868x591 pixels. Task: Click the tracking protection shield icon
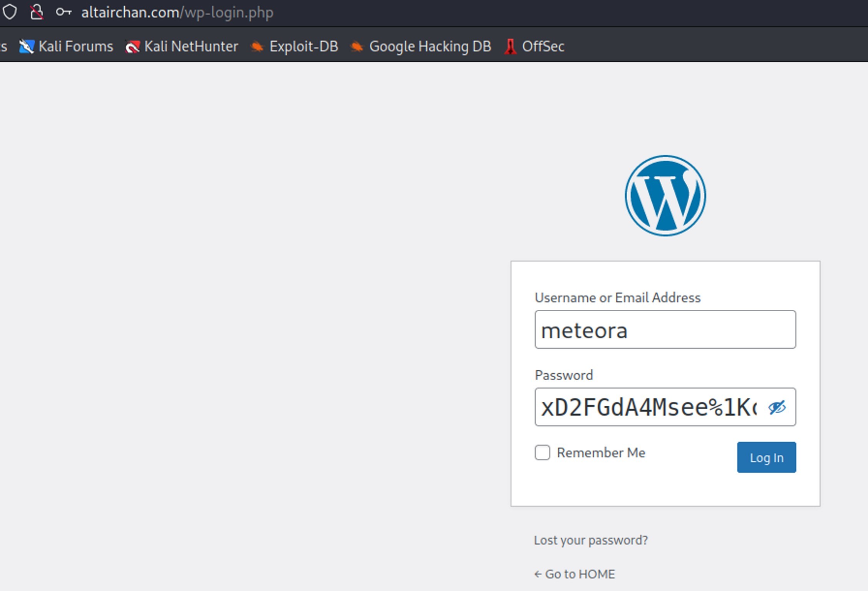click(x=10, y=12)
